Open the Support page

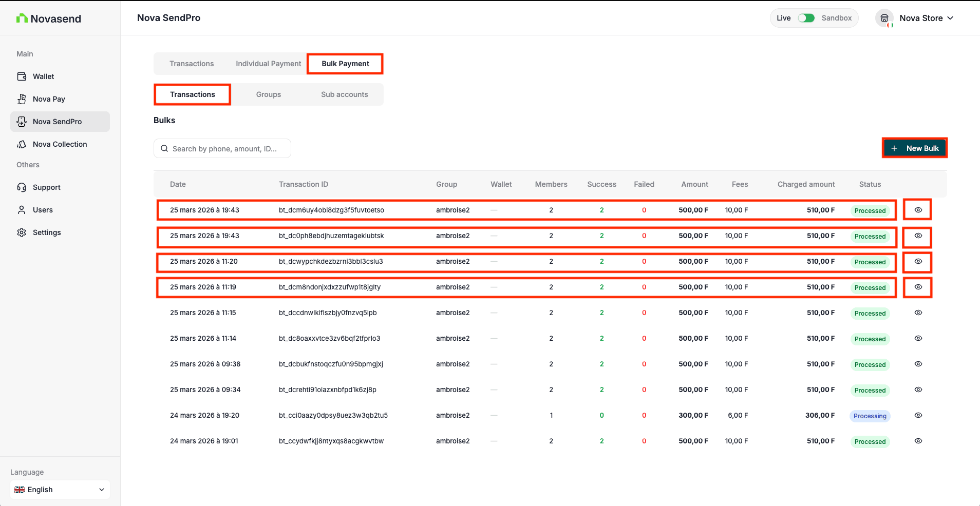[x=60, y=187]
